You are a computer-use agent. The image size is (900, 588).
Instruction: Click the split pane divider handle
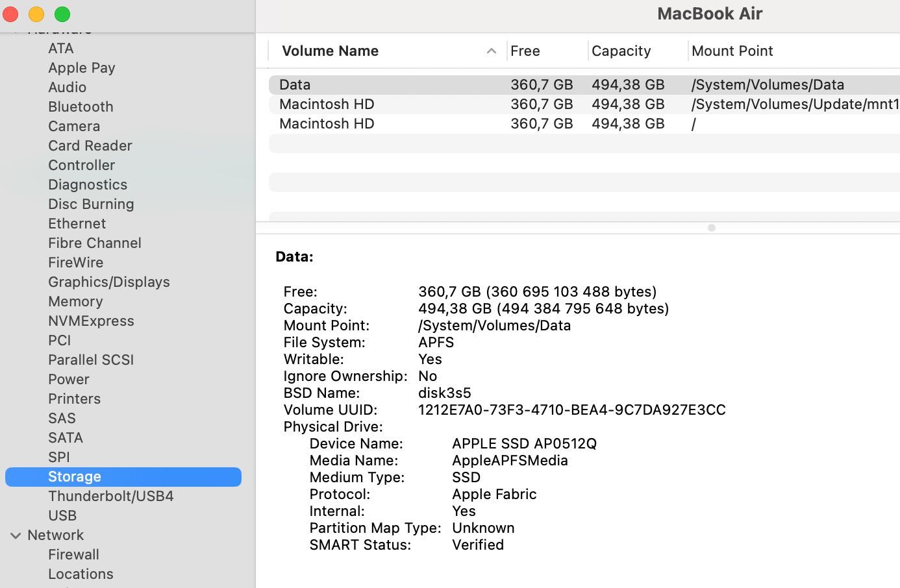pos(712,228)
